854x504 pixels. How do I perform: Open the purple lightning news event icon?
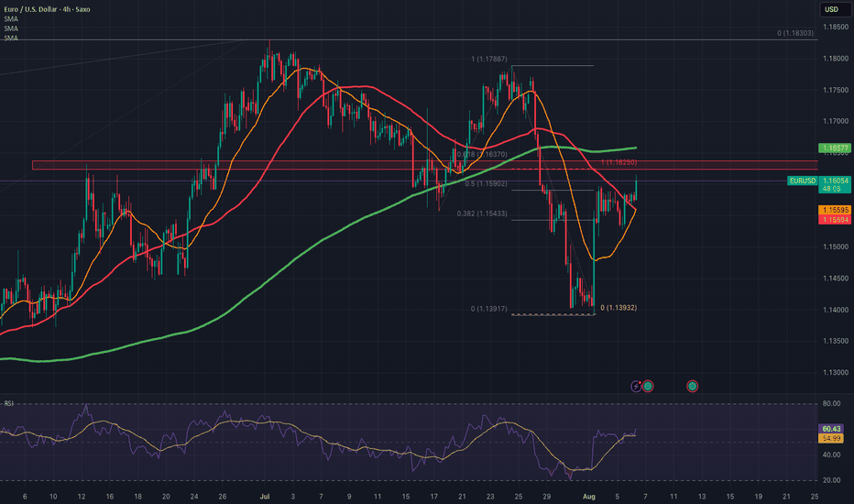[636, 387]
